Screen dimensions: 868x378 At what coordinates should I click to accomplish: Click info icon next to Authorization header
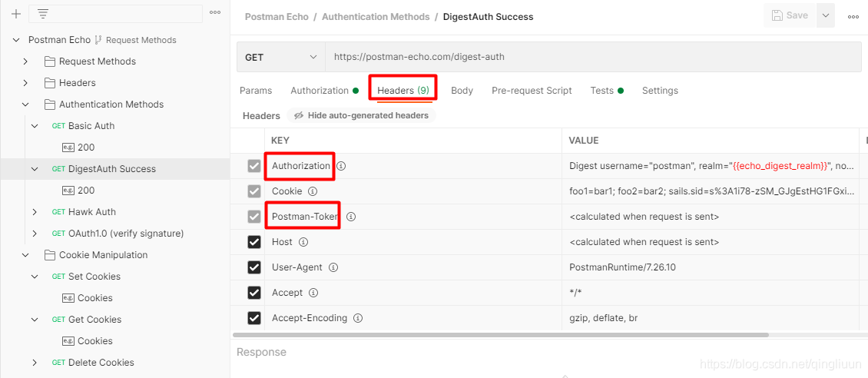point(342,165)
